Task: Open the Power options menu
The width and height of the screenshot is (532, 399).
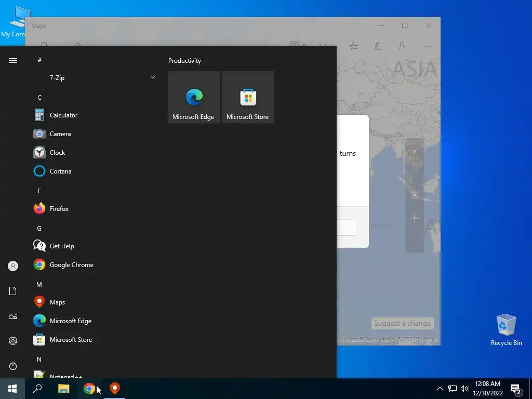Action: 13,366
